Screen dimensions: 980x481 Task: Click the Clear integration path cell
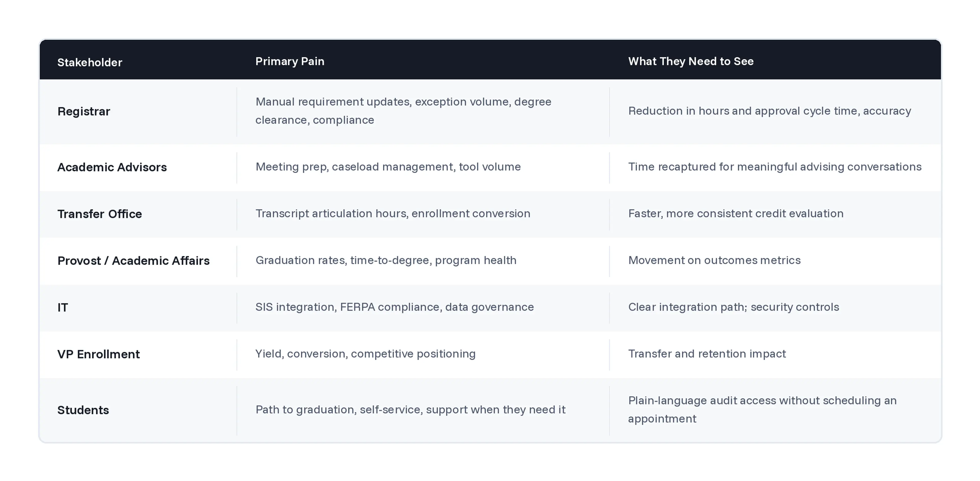tap(733, 307)
